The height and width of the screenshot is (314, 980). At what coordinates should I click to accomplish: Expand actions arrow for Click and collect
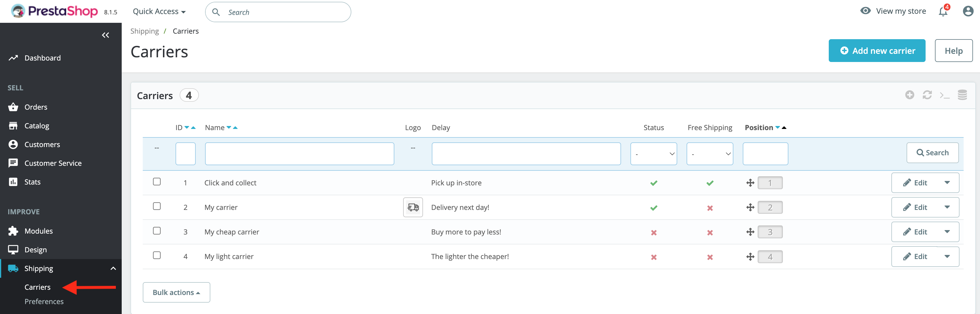pyautogui.click(x=947, y=183)
